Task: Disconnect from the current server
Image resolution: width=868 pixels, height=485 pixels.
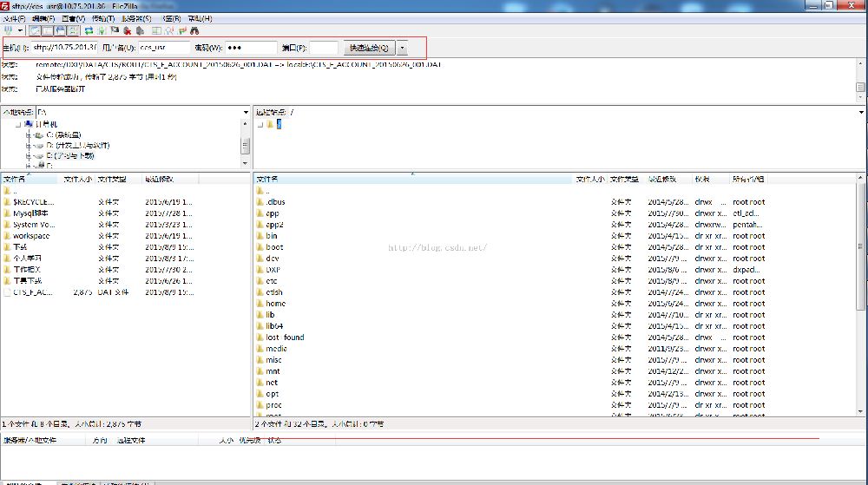Action: 128,30
